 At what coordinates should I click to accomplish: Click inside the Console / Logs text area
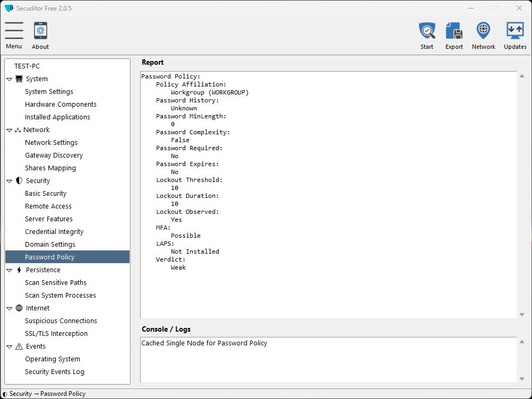click(x=328, y=361)
